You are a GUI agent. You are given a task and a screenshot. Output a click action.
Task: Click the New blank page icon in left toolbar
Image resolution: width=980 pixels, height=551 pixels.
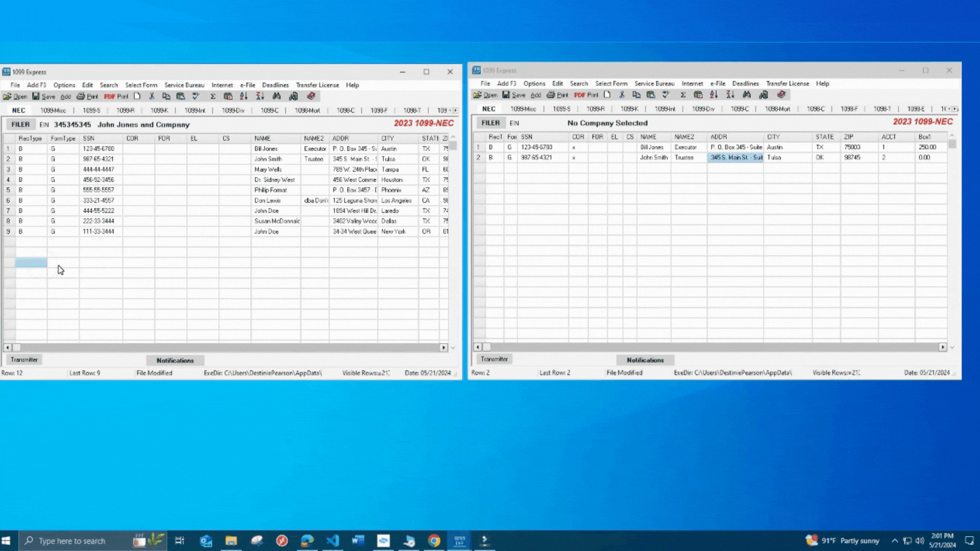(x=137, y=96)
